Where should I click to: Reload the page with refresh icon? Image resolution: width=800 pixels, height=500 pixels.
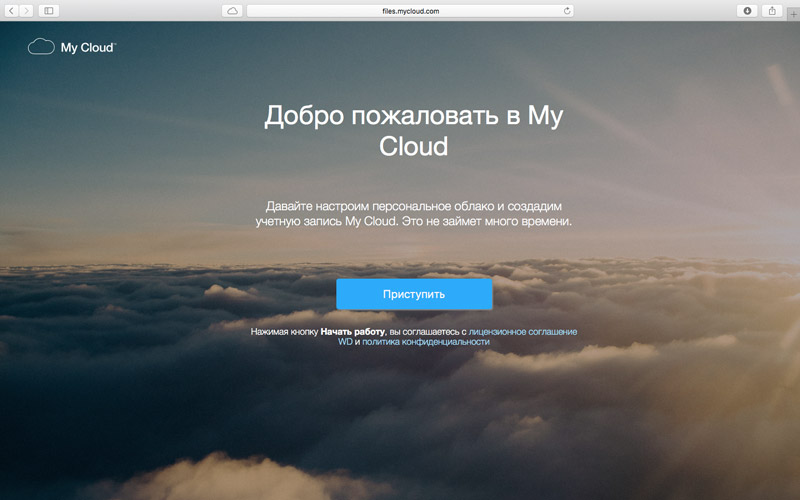point(567,11)
